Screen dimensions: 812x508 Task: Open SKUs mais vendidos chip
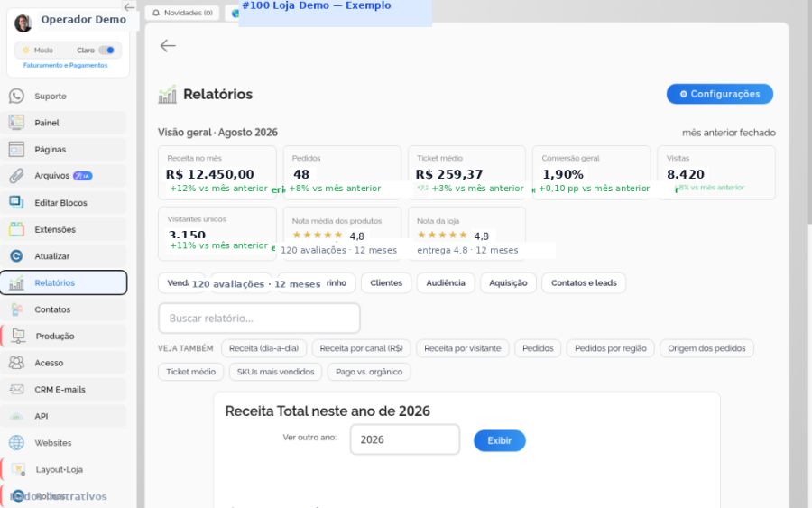point(275,372)
